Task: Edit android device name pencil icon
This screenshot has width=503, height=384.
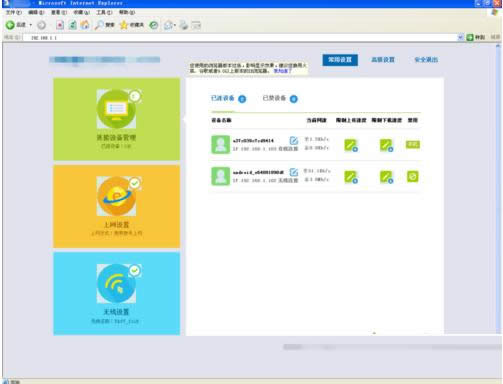Action: coord(293,172)
